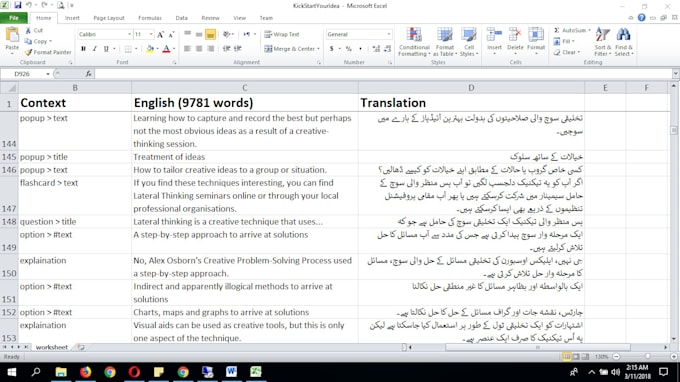This screenshot has height=382, width=680.
Task: Center text horizontally
Action: (x=199, y=49)
